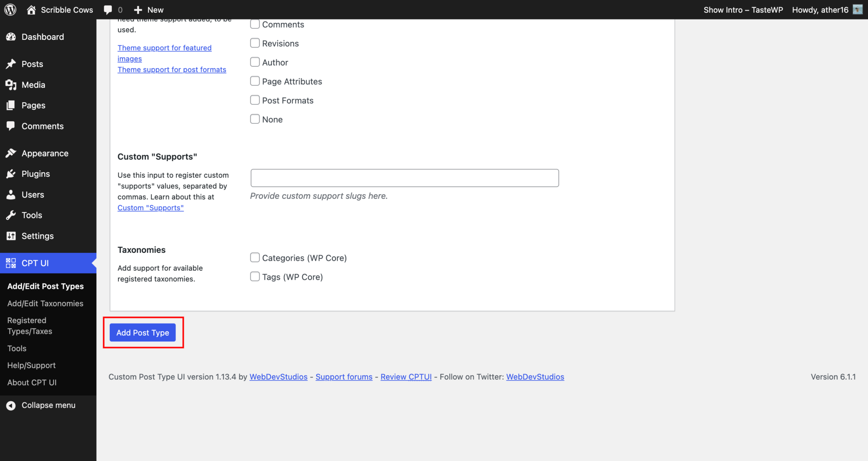Click the WordPress logo in admin bar
The height and width of the screenshot is (461, 868).
pyautogui.click(x=10, y=9)
